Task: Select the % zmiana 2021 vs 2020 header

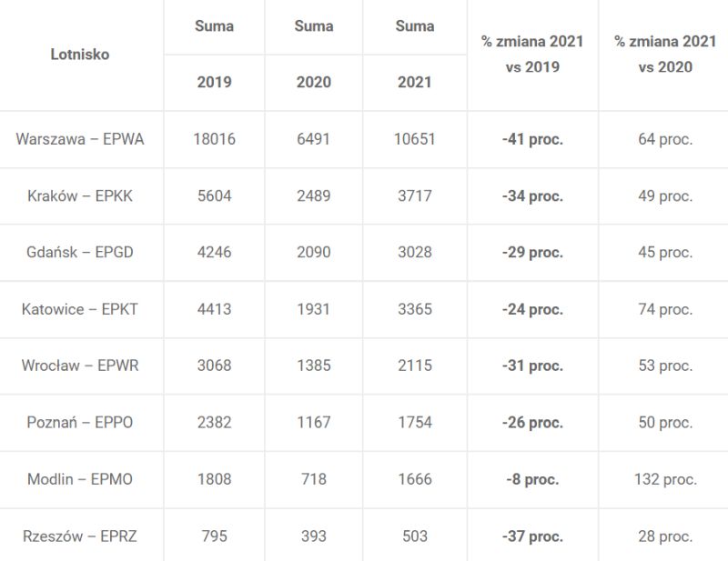Action: point(665,55)
